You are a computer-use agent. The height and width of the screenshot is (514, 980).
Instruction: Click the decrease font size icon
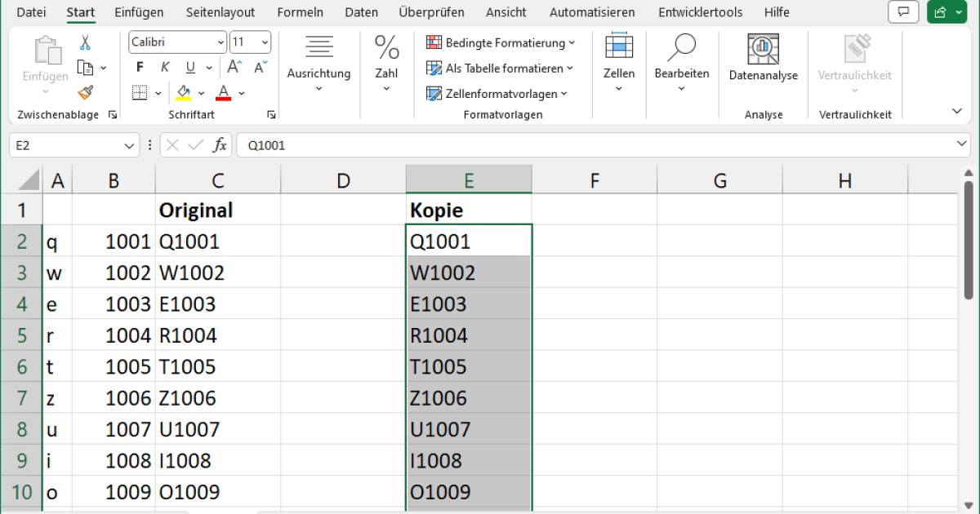[x=261, y=67]
